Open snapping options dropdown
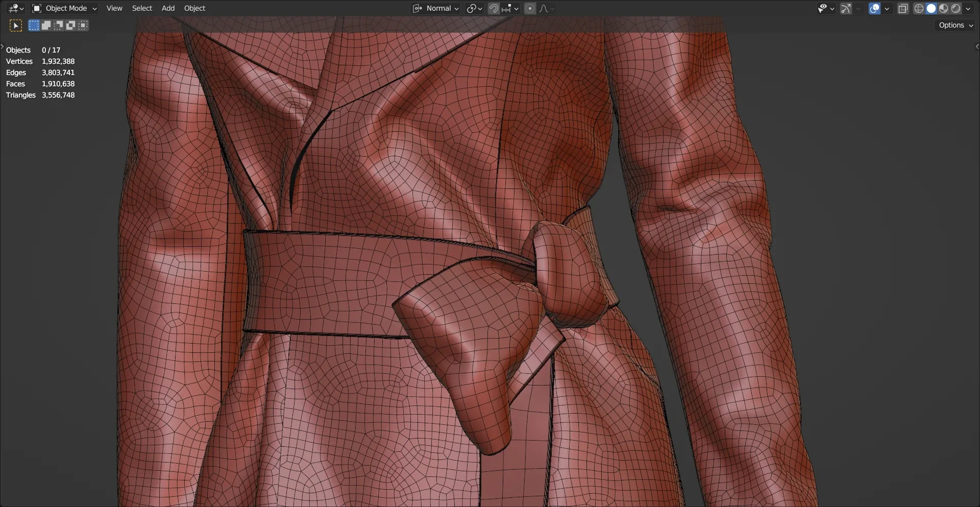This screenshot has height=507, width=980. click(x=510, y=8)
